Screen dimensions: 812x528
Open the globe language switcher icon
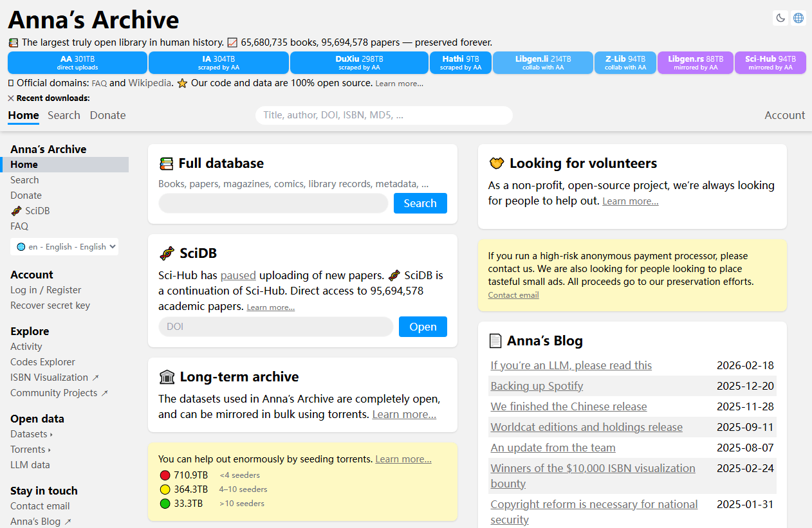pyautogui.click(x=798, y=18)
